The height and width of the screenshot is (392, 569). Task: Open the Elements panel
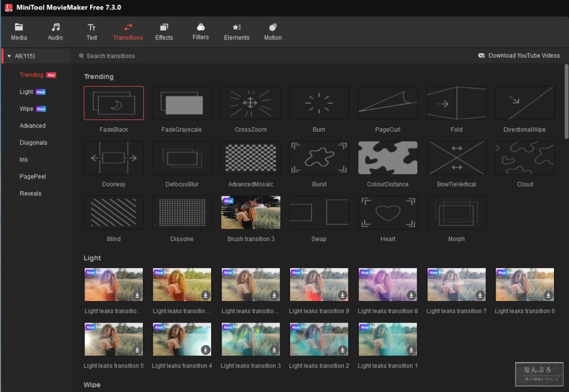(x=237, y=32)
